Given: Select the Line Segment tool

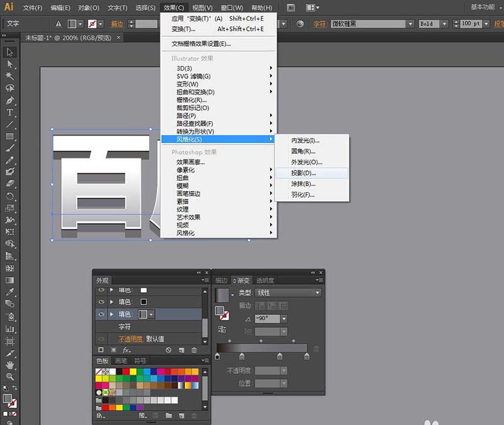Looking at the screenshot, I should [x=9, y=124].
